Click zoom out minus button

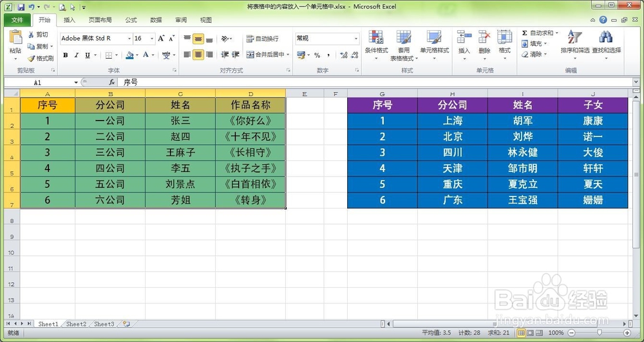[571, 333]
